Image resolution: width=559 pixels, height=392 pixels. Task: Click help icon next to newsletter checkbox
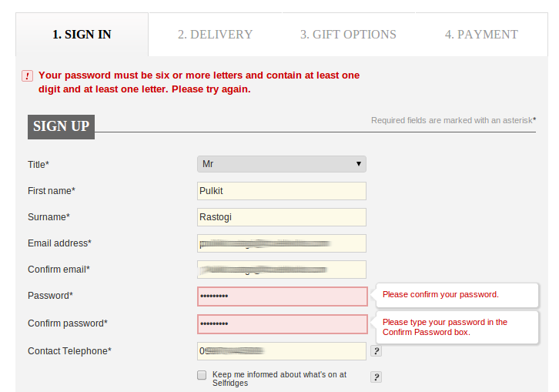point(377,377)
